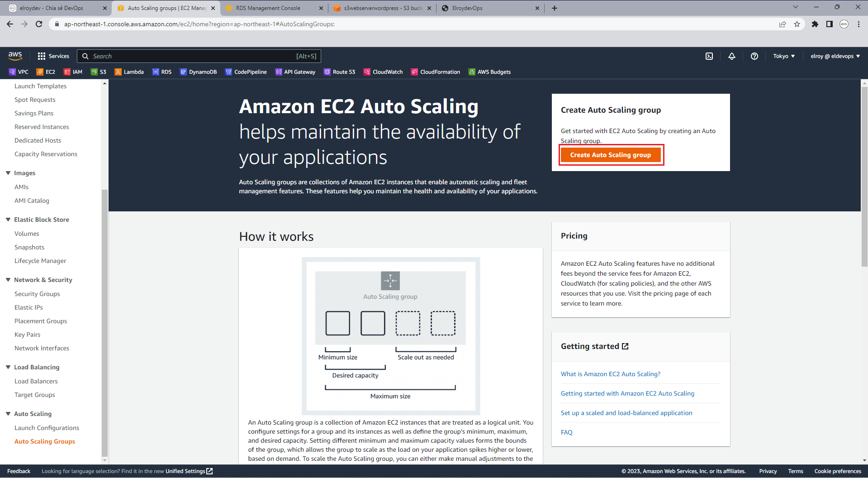Collapse the Network & Security section
868x478 pixels.
[x=8, y=280]
